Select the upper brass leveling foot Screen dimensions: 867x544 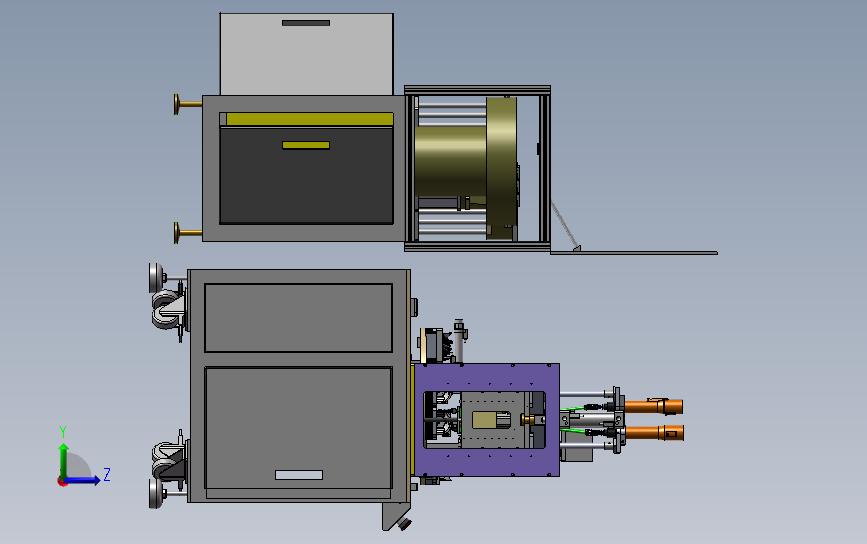click(x=187, y=104)
